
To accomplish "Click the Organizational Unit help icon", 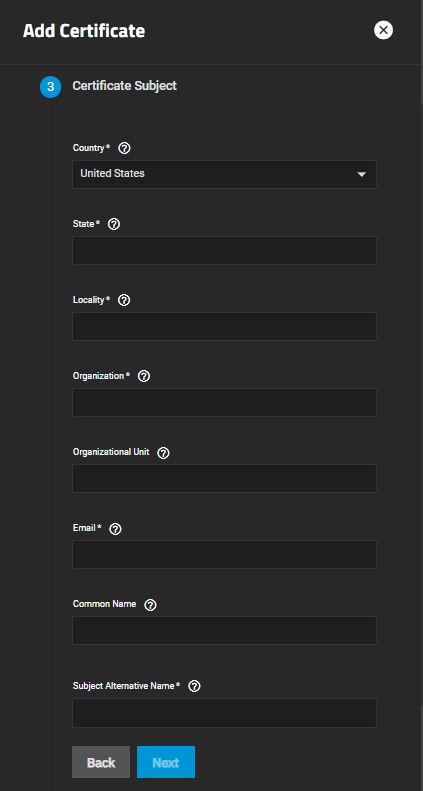I will 163,453.
